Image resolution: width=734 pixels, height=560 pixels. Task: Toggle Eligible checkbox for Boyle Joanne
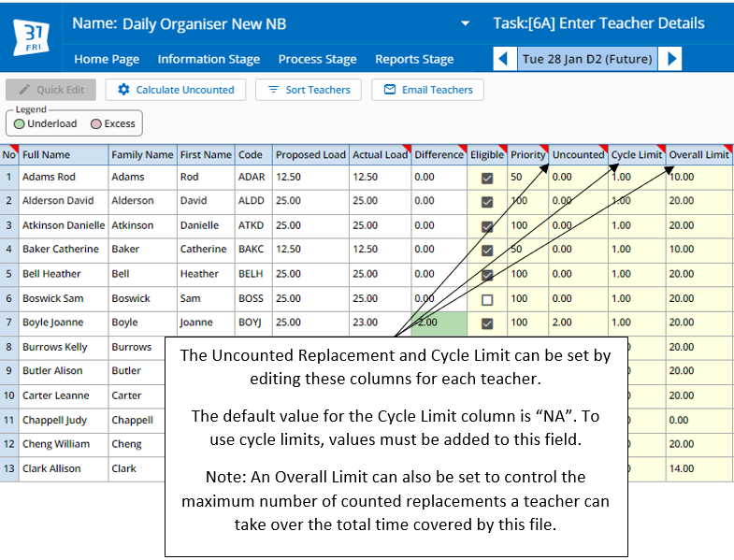(x=487, y=323)
